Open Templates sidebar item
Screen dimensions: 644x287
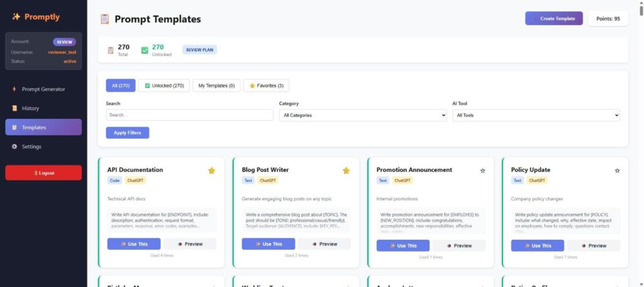pyautogui.click(x=43, y=128)
